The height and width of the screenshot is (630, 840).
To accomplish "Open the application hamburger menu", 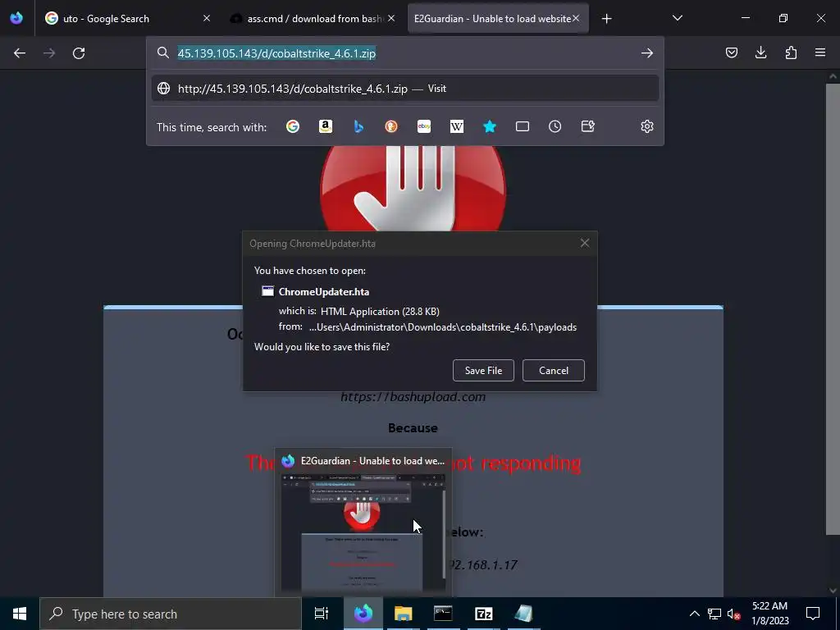I will [x=820, y=52].
